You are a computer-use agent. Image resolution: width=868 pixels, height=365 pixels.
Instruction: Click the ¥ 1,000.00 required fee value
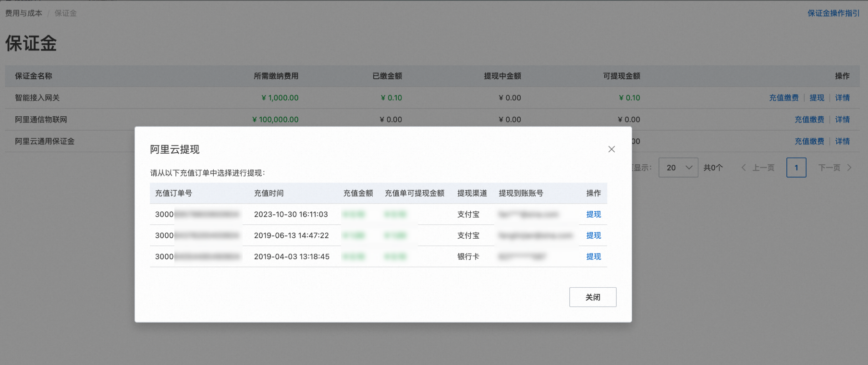tap(280, 97)
